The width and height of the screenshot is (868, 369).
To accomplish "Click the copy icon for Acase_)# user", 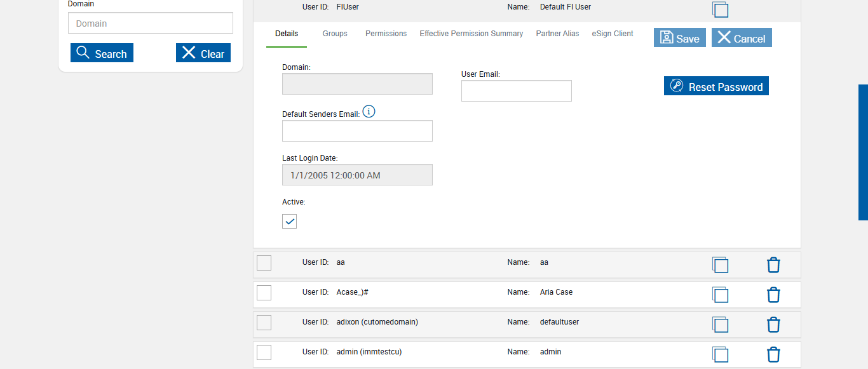I will 720,295.
